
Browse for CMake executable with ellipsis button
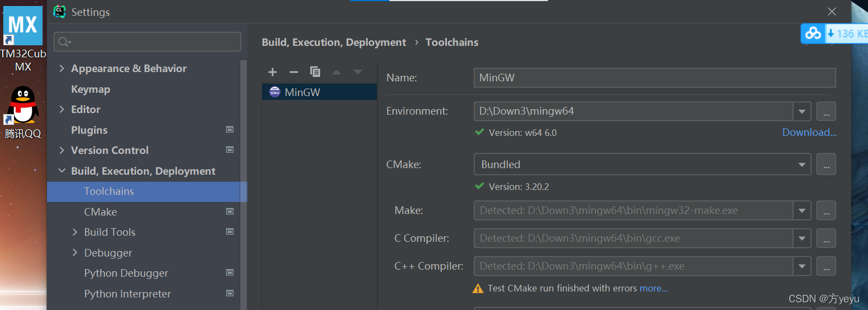pos(826,164)
